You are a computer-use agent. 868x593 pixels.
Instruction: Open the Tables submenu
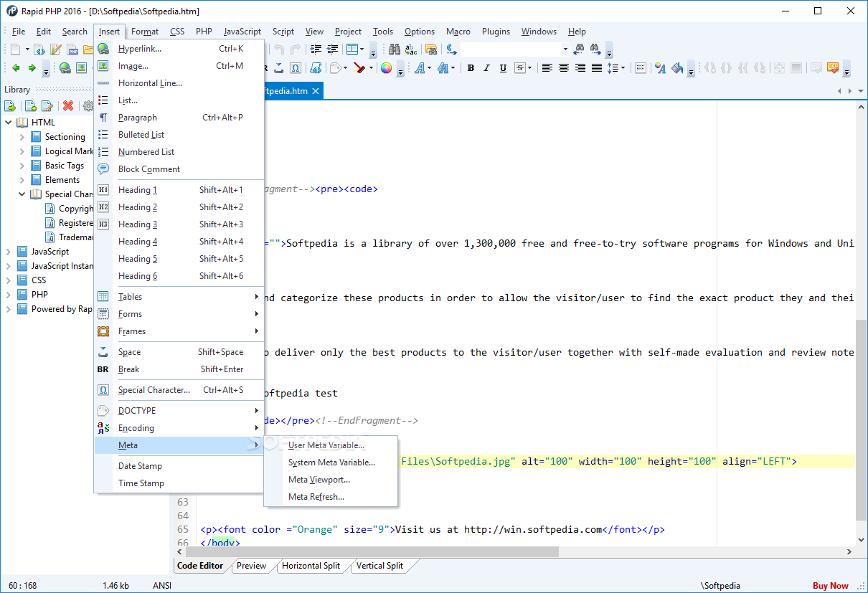coord(179,297)
